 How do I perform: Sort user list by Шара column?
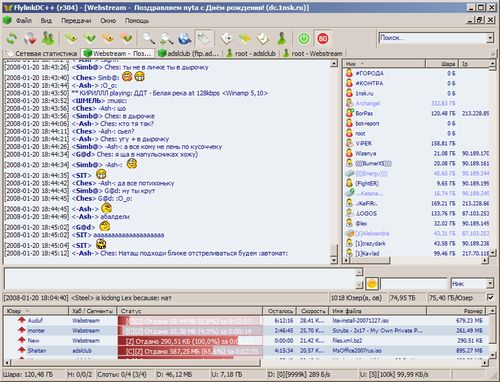point(442,63)
